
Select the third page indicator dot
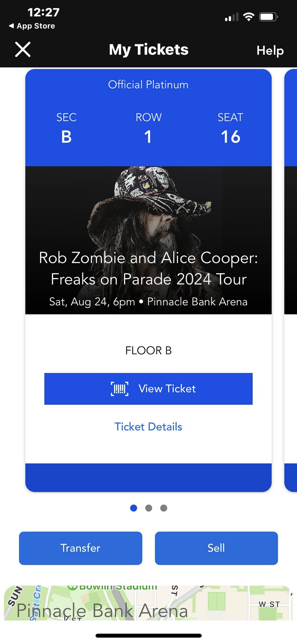(x=164, y=508)
